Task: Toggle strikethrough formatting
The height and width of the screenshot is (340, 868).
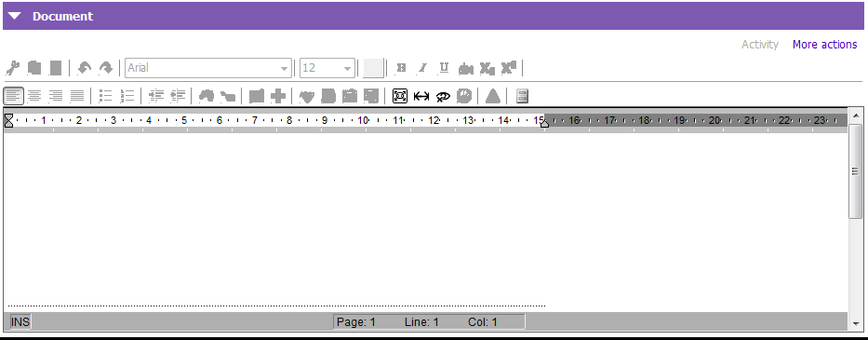Action: 465,68
